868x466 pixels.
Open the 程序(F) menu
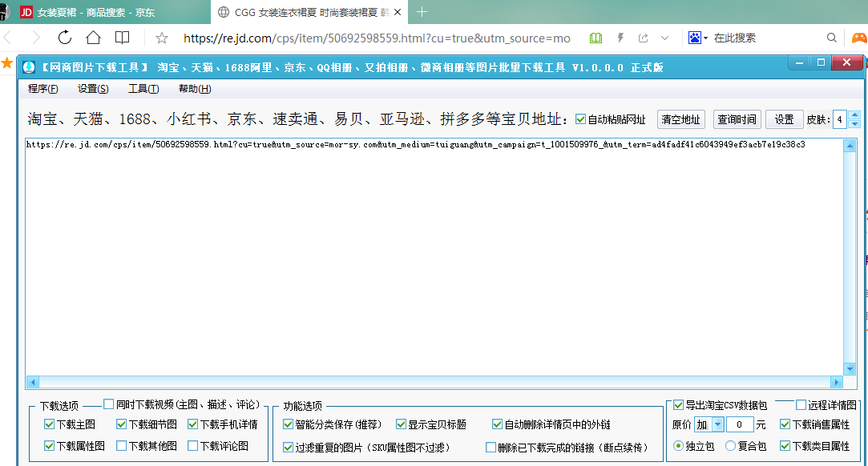(x=42, y=88)
